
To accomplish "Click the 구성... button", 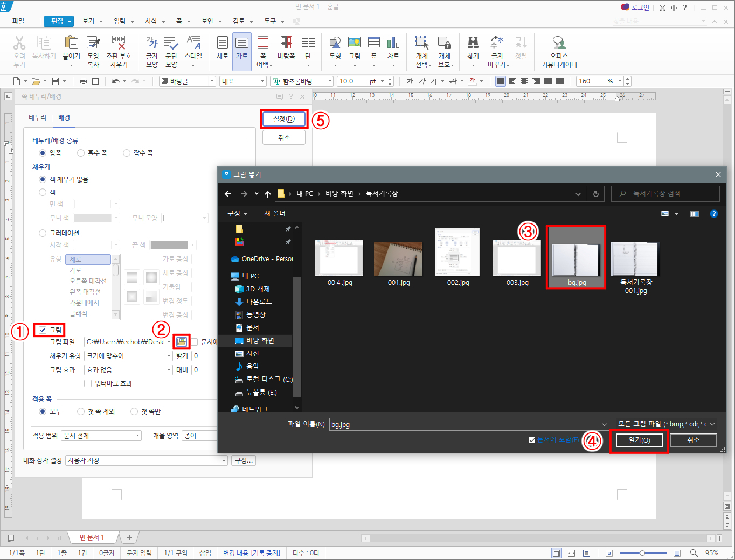I will pyautogui.click(x=244, y=460).
